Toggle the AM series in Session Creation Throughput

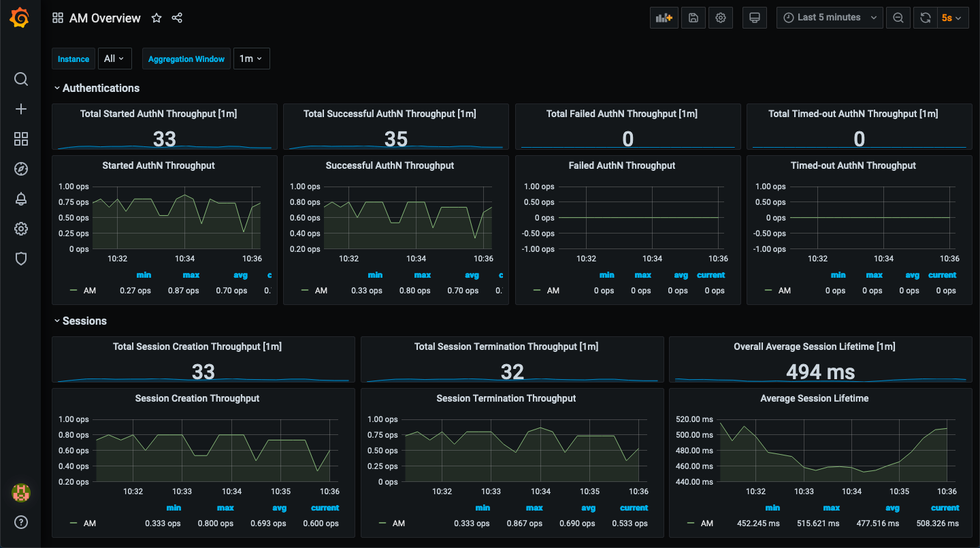[x=88, y=523]
